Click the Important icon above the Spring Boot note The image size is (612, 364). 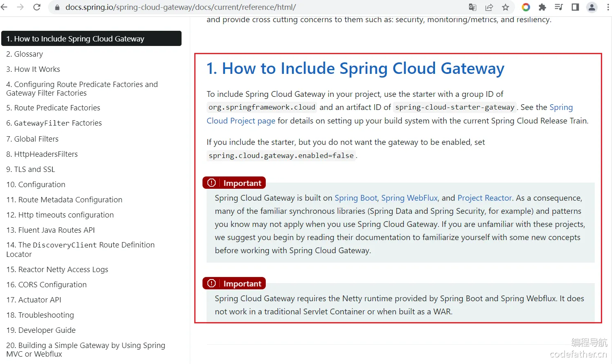point(212,183)
